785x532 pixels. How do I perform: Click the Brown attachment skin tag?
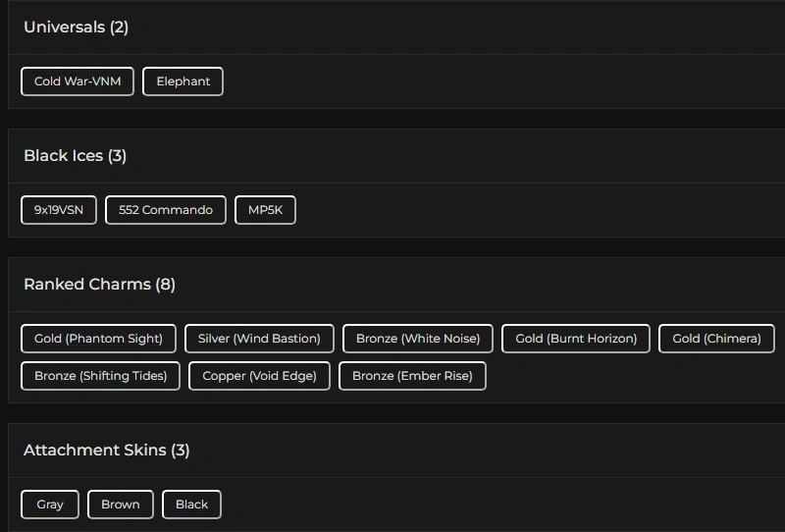(x=121, y=505)
